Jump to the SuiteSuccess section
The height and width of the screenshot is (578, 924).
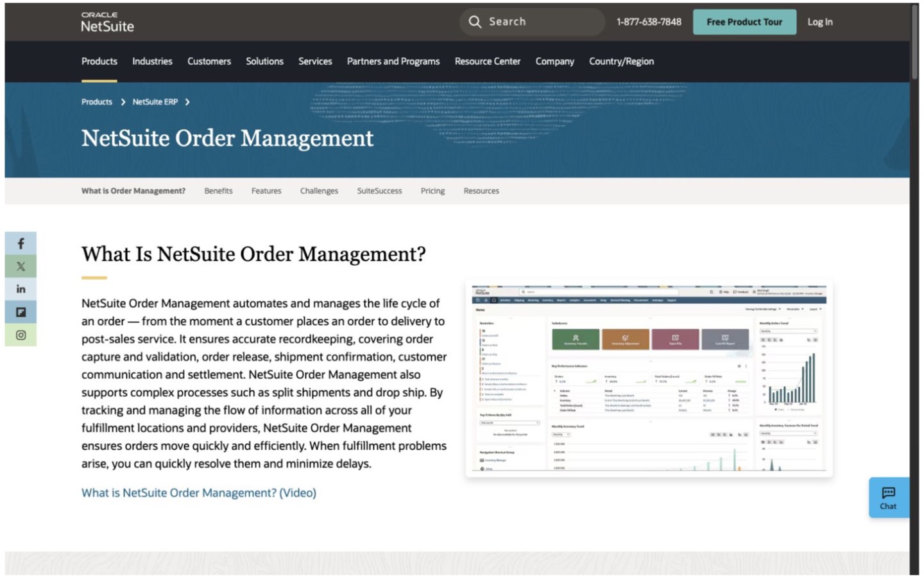379,191
